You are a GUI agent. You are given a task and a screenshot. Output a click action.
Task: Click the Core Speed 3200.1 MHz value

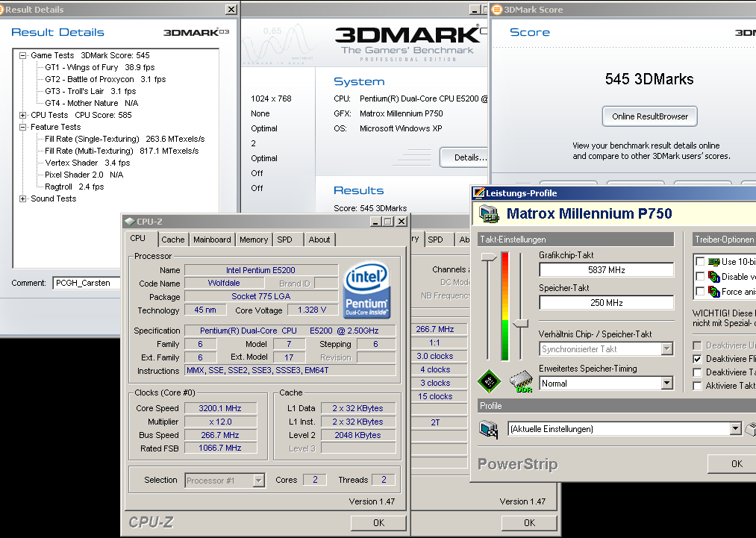point(220,408)
